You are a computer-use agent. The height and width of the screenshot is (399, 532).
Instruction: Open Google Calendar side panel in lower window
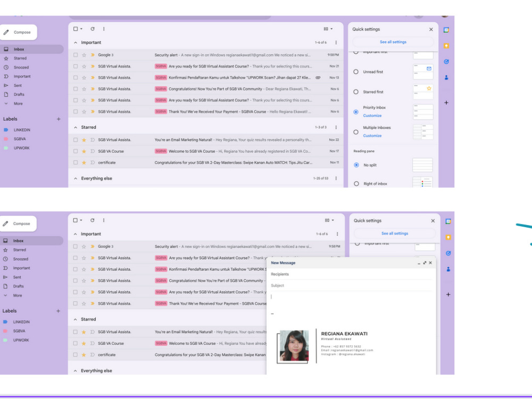[x=448, y=221]
